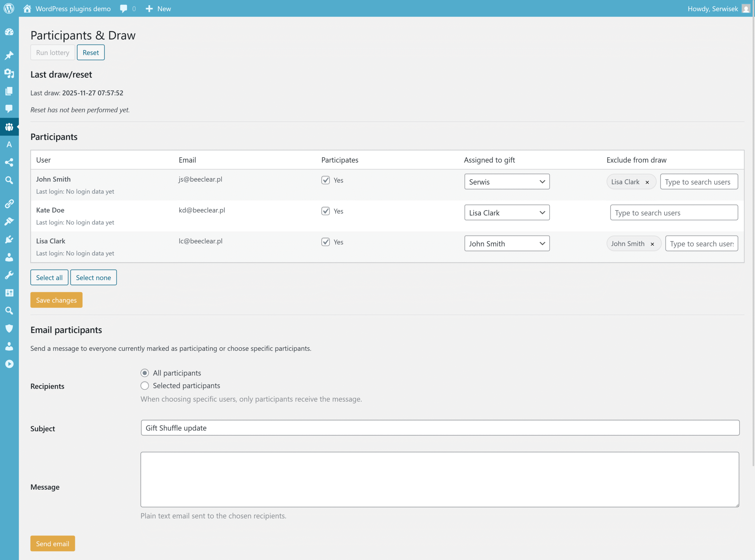Screen dimensions: 755x560
Task: Click the Save changes button
Action: pyautogui.click(x=56, y=300)
